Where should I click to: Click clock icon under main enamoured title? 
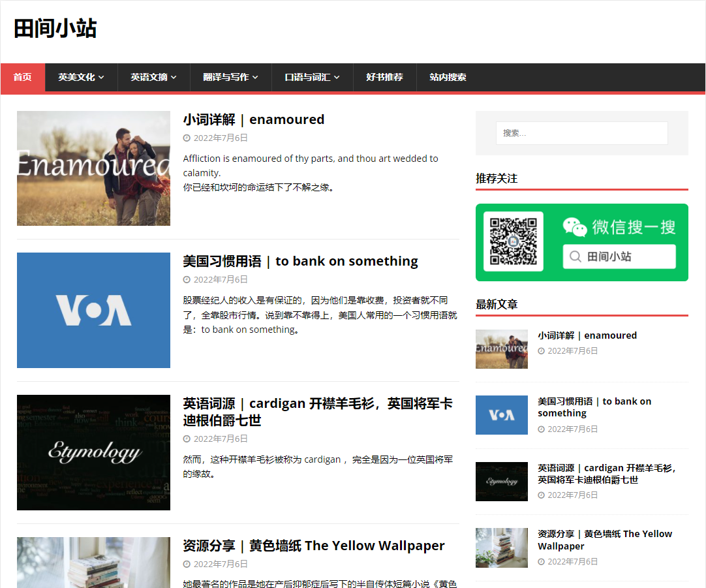187,138
